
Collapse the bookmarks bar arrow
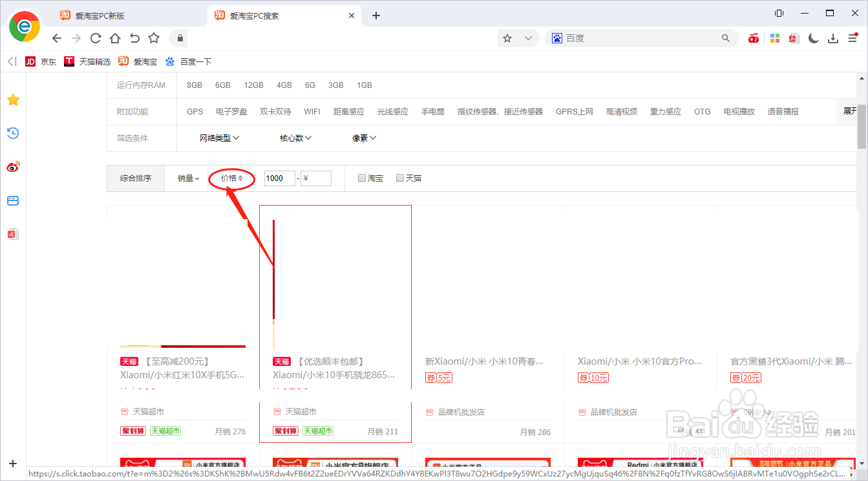12,61
